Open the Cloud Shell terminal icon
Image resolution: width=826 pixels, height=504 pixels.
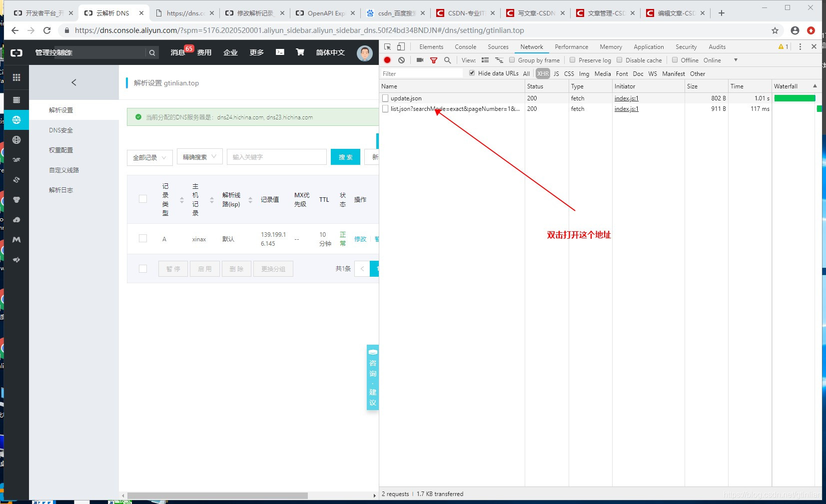280,52
